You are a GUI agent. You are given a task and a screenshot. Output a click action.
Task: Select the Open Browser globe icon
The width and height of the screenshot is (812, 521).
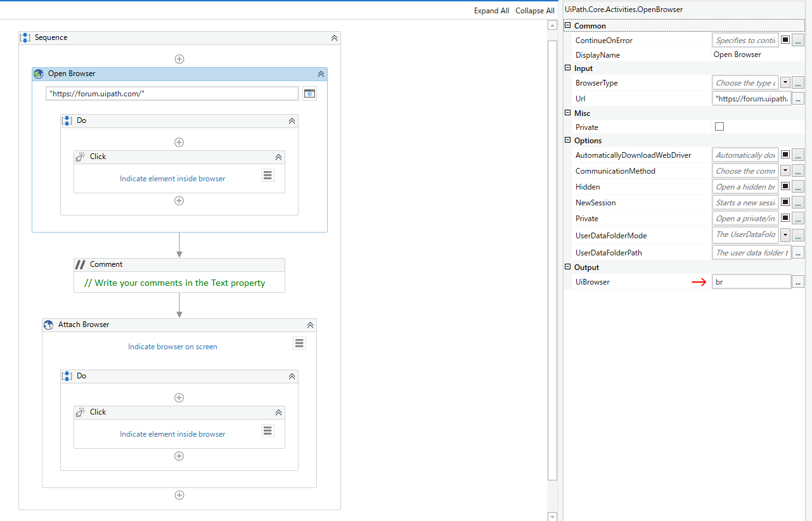[38, 74]
